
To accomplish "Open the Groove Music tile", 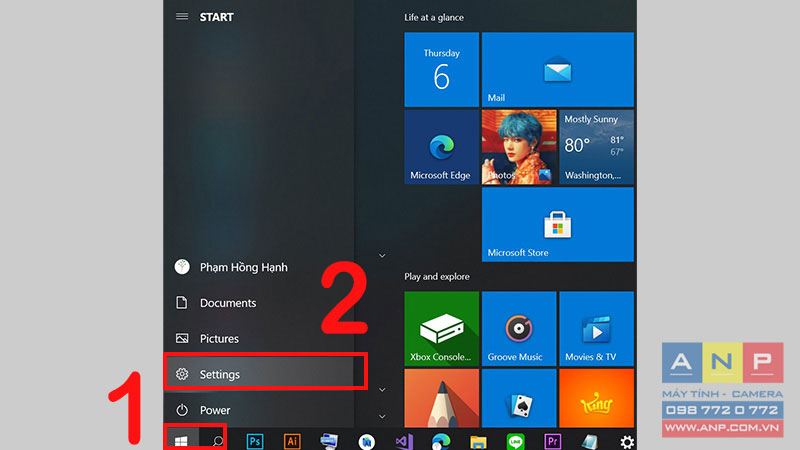I will coord(519,329).
